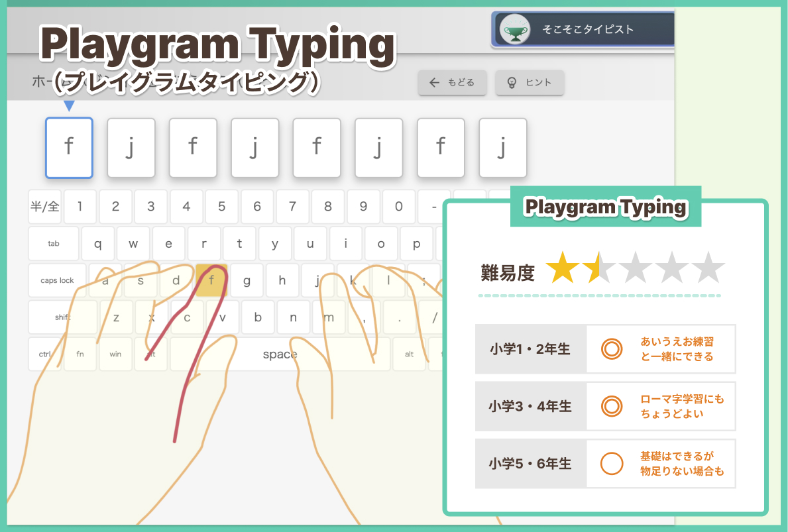Screen dimensions: 788x532
Task: Click the fn key
Action: [80, 354]
